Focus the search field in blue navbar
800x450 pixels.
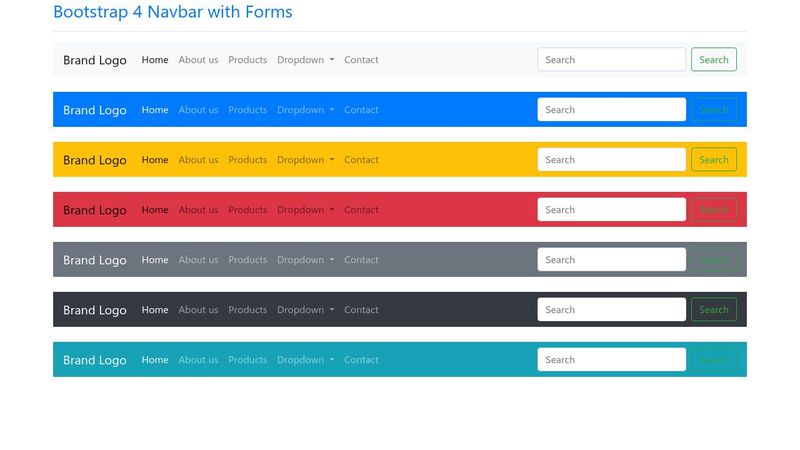(611, 110)
